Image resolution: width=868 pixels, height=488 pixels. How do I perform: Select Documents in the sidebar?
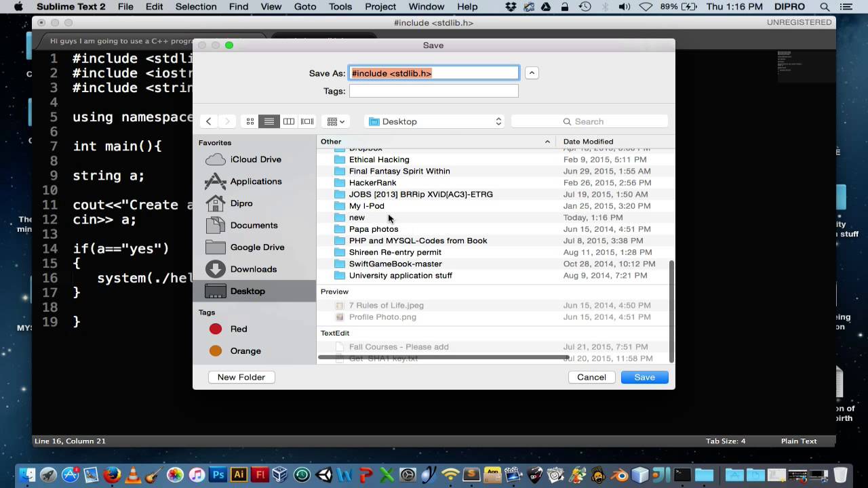[x=255, y=225]
